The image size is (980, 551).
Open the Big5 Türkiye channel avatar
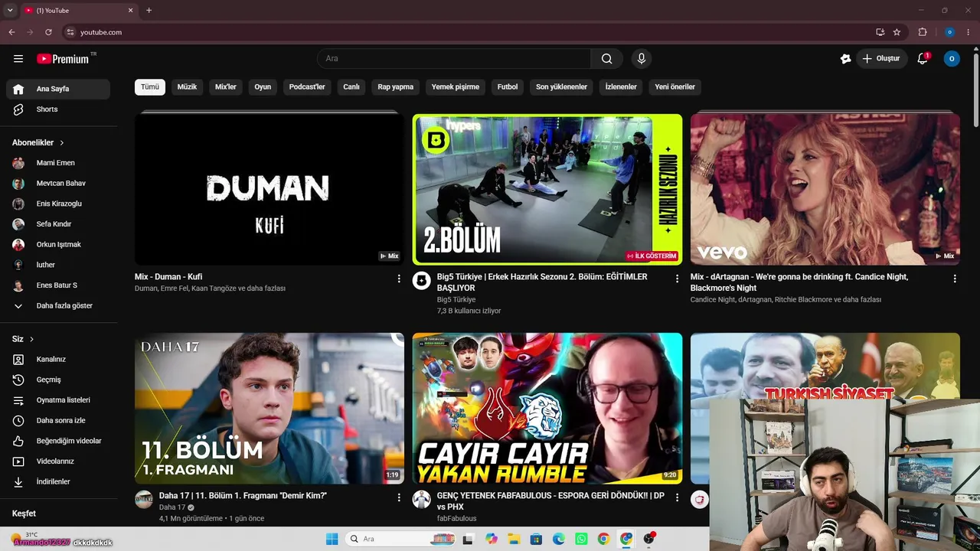422,280
